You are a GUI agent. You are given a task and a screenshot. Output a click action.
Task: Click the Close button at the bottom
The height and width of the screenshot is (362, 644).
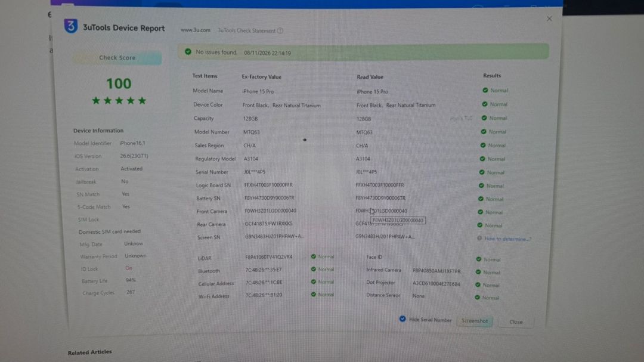pyautogui.click(x=516, y=321)
